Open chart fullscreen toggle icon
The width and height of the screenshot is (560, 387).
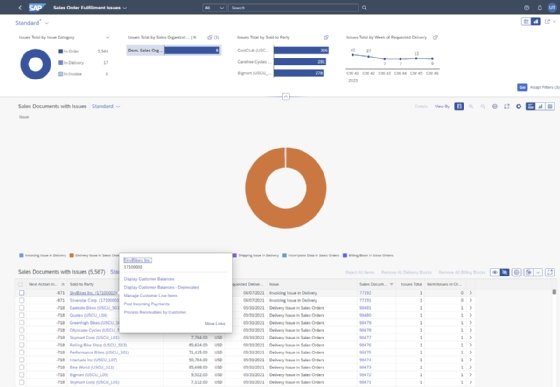[506, 106]
